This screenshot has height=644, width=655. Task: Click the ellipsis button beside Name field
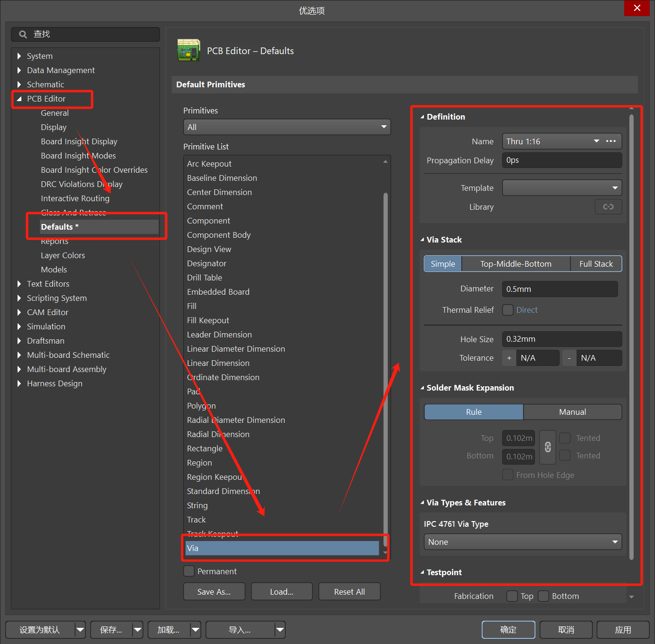point(611,141)
